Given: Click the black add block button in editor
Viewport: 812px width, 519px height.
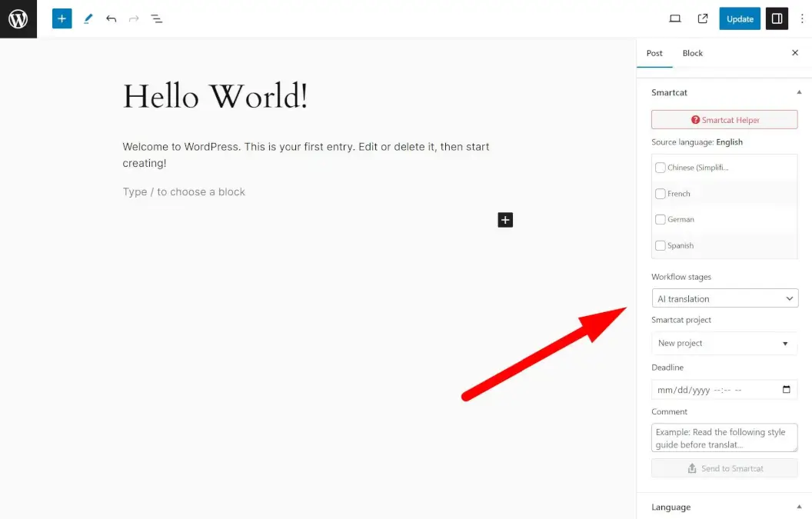Looking at the screenshot, I should pos(505,220).
